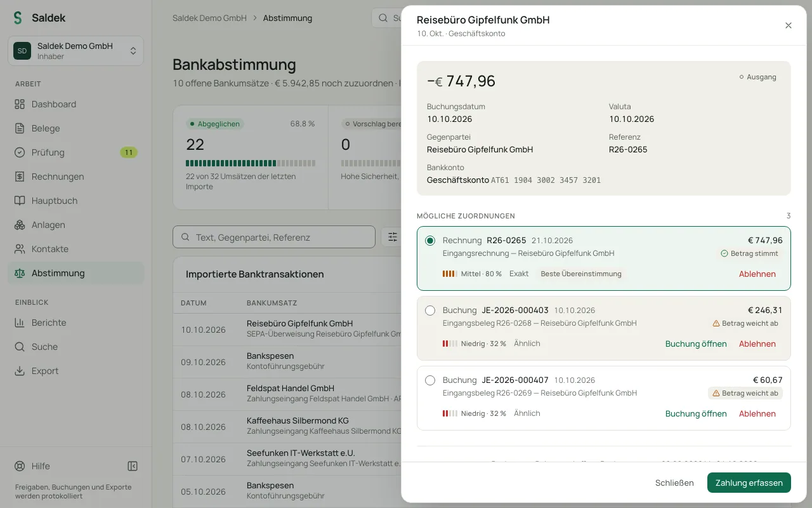Click the filter sliders icon
Image resolution: width=812 pixels, height=508 pixels.
click(x=393, y=237)
